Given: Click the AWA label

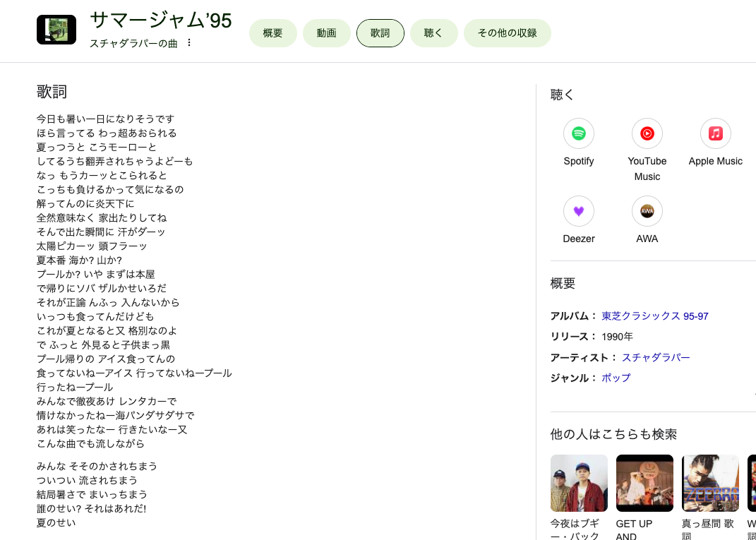Looking at the screenshot, I should (647, 239).
